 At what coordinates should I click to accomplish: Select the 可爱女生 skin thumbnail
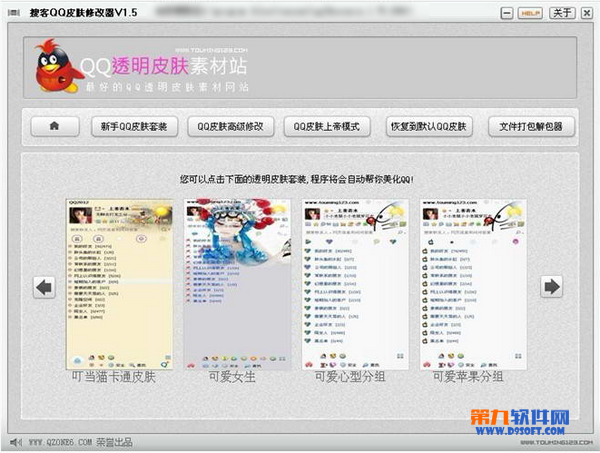pyautogui.click(x=237, y=284)
